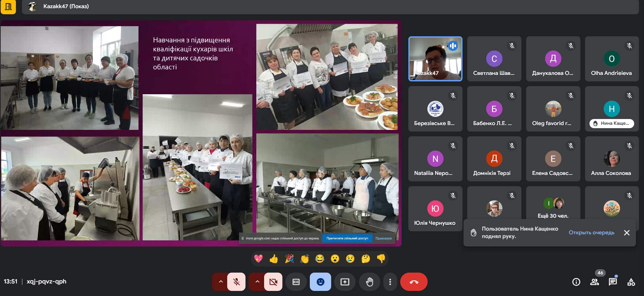Turn on the camera
Screen dimensions: 644x296
[x=273, y=282]
